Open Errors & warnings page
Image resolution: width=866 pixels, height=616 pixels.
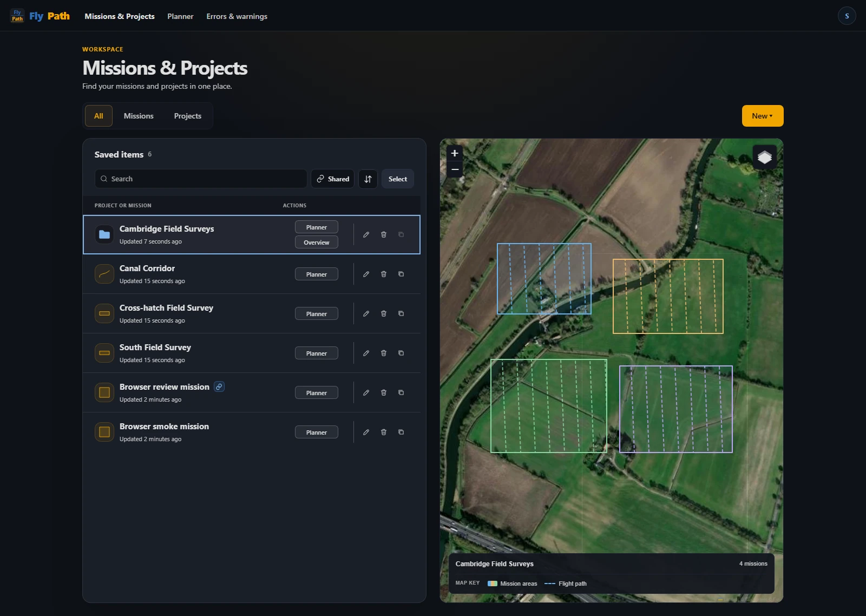pyautogui.click(x=237, y=16)
